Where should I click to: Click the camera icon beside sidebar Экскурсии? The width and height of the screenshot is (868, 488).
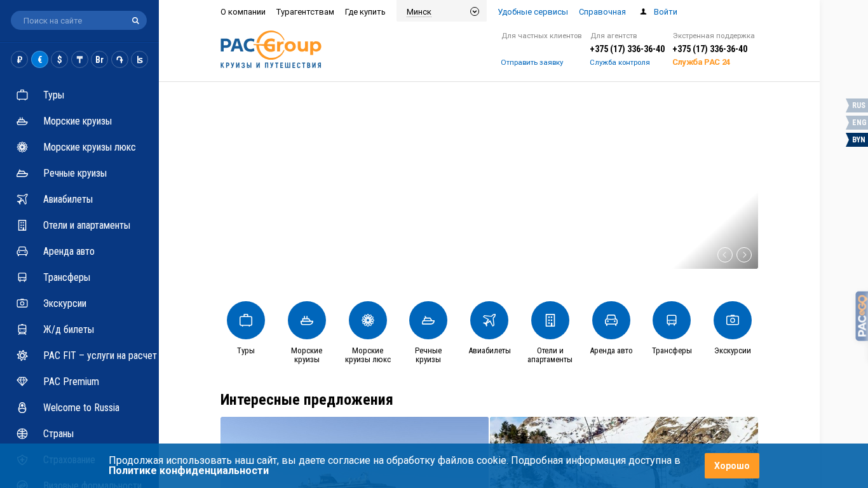click(x=22, y=303)
